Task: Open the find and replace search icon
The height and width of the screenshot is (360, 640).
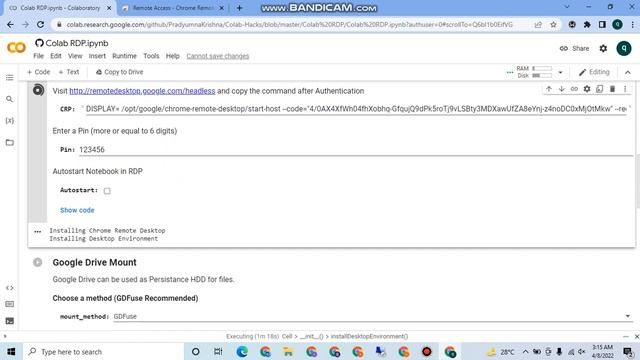Action: point(9,99)
